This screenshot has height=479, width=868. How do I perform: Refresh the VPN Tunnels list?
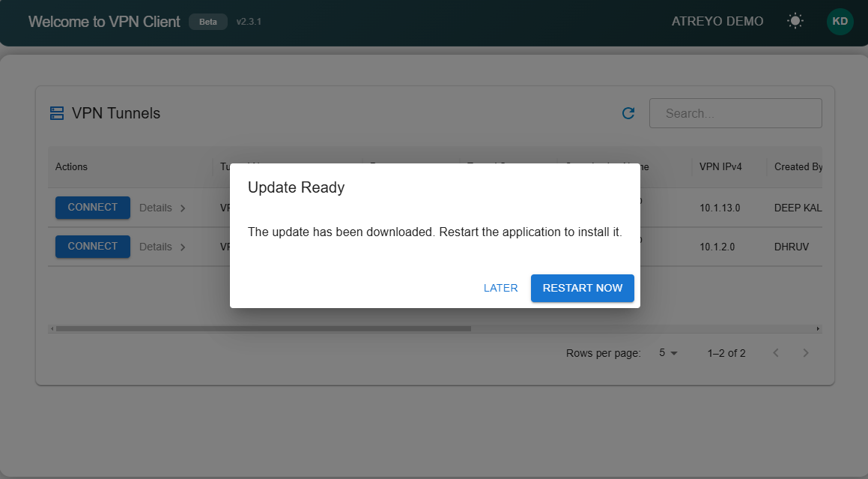point(628,113)
